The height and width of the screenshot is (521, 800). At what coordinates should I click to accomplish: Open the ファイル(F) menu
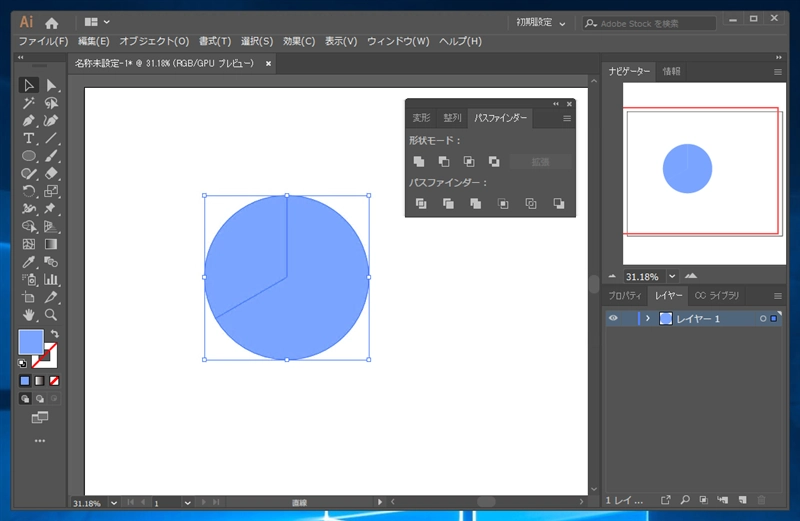point(43,41)
